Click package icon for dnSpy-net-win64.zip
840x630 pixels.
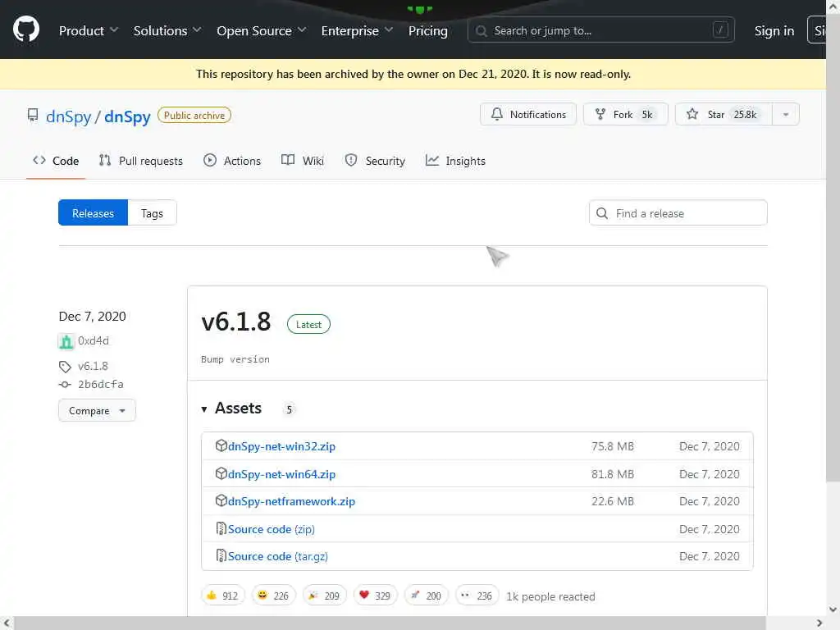(221, 473)
